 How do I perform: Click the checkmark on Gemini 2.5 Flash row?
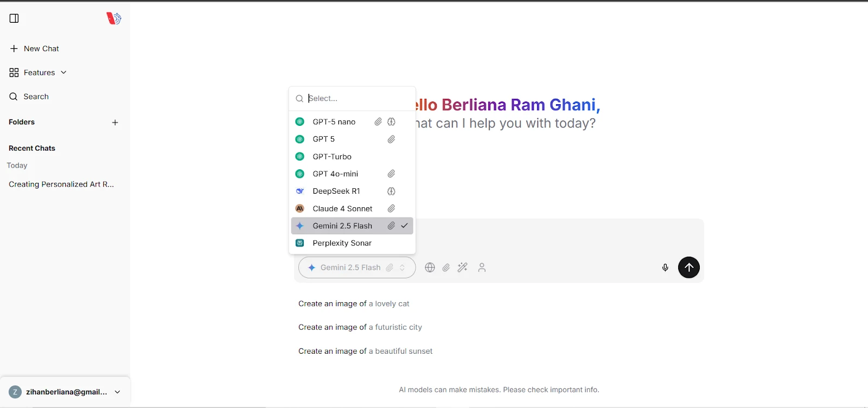pyautogui.click(x=404, y=226)
